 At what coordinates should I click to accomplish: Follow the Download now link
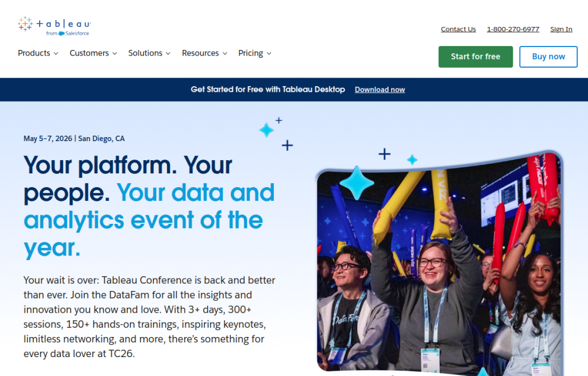click(380, 90)
